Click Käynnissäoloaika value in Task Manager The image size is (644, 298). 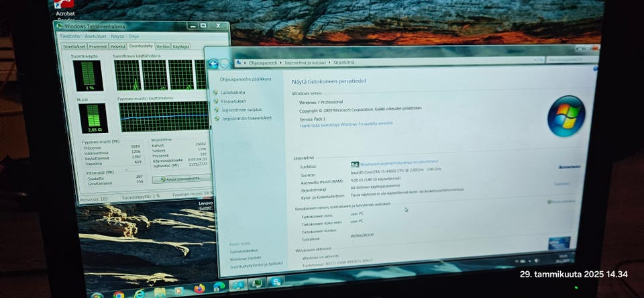pyautogui.click(x=197, y=159)
